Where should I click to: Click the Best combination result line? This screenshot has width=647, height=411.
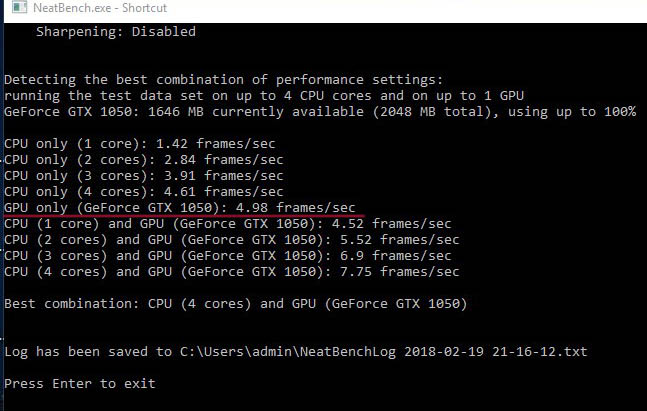tap(236, 304)
